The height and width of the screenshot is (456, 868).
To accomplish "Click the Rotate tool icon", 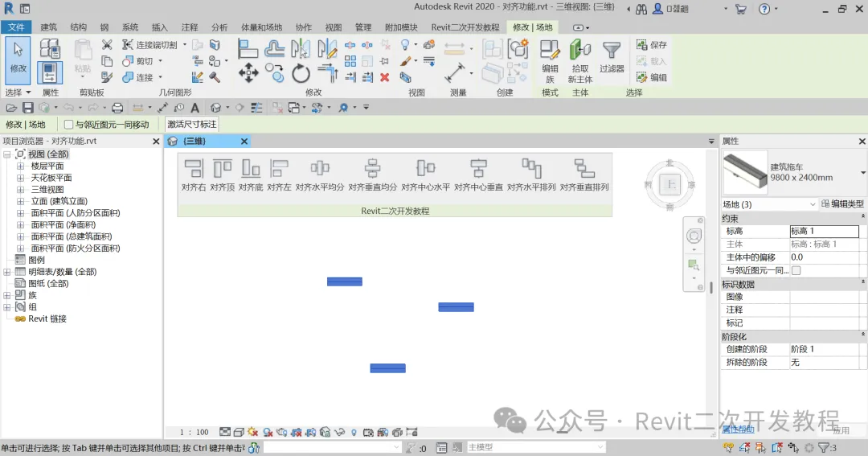I will (301, 73).
